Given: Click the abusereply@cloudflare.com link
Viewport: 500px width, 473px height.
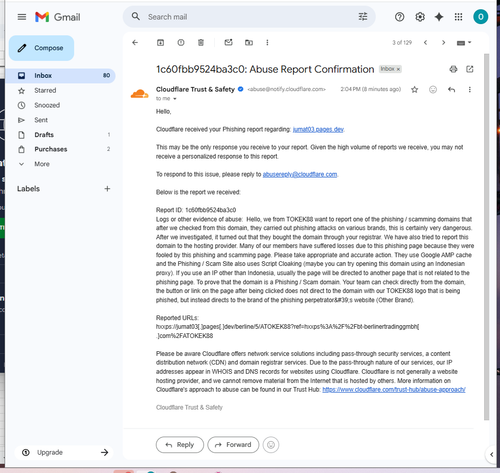Looking at the screenshot, I should (x=300, y=174).
